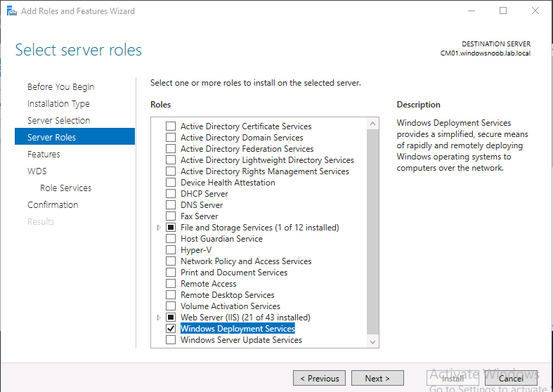Check Host Guardian Service checkbox
553x392 pixels.
(x=171, y=239)
